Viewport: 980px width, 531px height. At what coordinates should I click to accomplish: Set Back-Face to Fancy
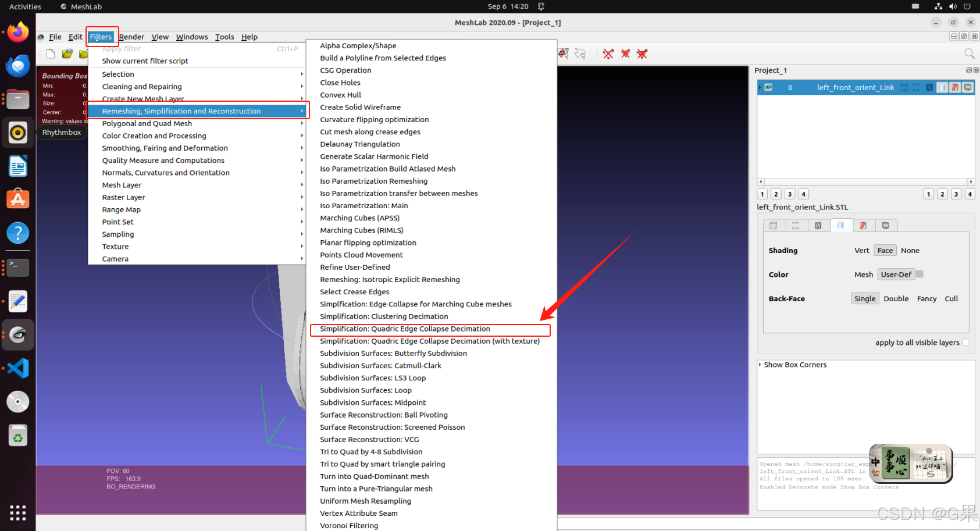tap(926, 299)
